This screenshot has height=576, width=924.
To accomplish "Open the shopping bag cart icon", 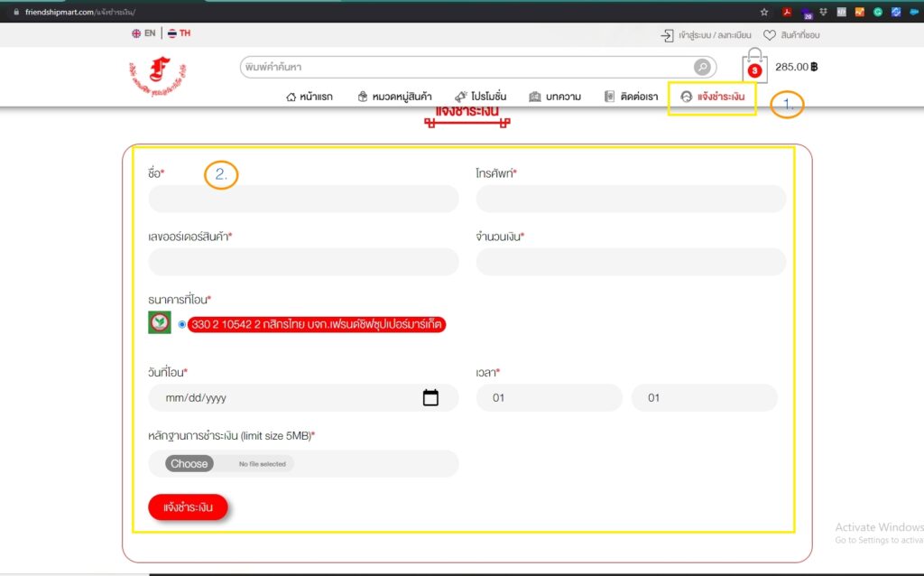I will [754, 68].
